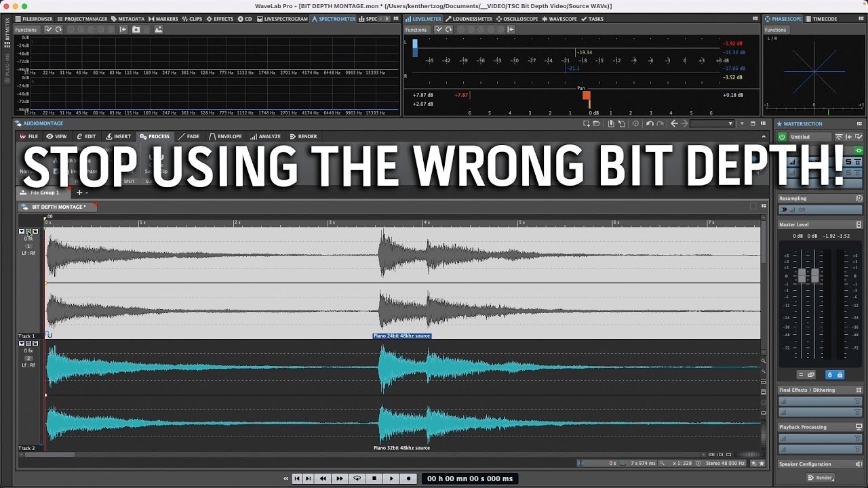Skip to end with the transport button
The image size is (868, 488).
click(x=309, y=479)
